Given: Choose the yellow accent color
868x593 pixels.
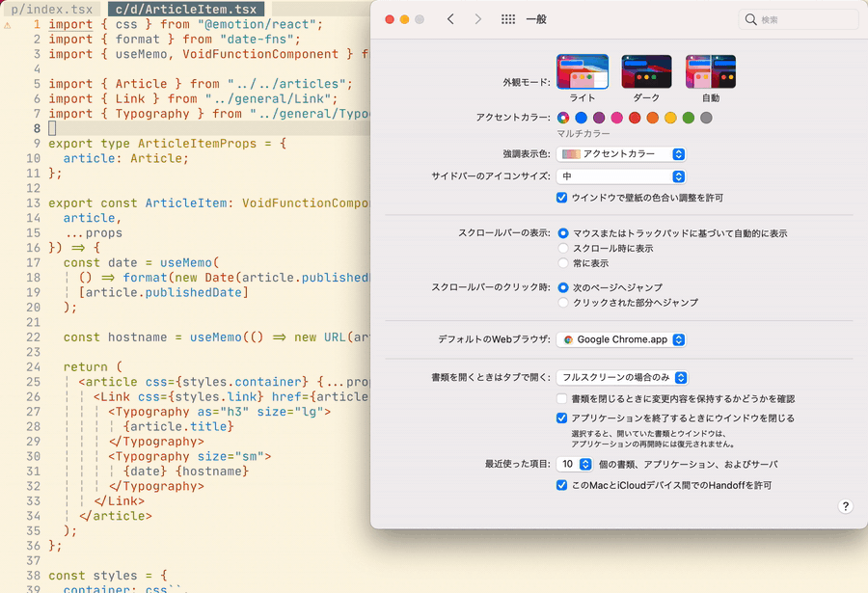Looking at the screenshot, I should [670, 118].
